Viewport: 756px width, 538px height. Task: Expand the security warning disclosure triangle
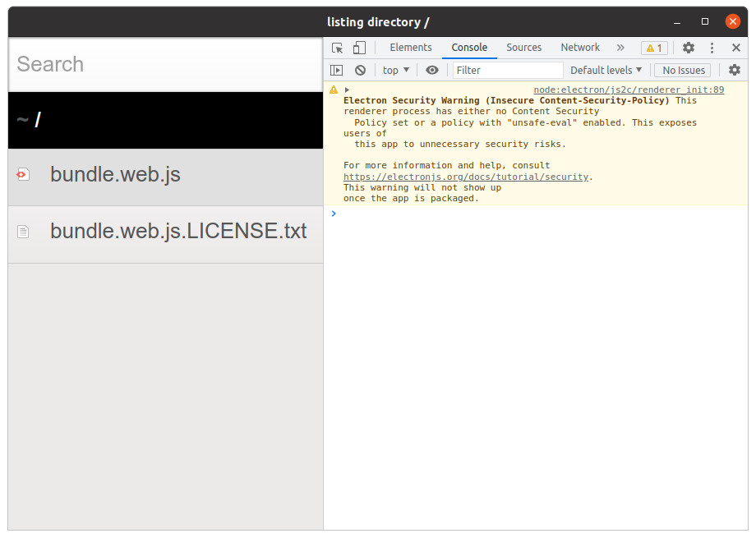click(x=347, y=90)
